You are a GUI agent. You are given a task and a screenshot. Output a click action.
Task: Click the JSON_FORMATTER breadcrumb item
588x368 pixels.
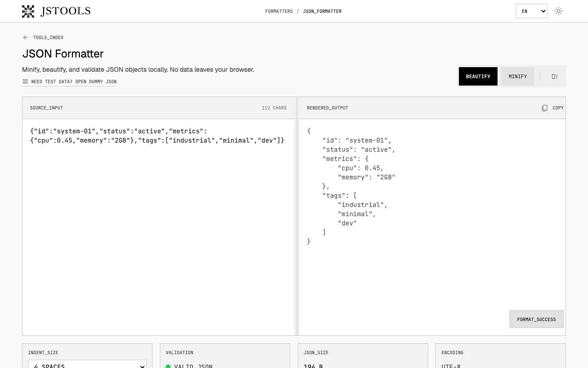(x=322, y=11)
